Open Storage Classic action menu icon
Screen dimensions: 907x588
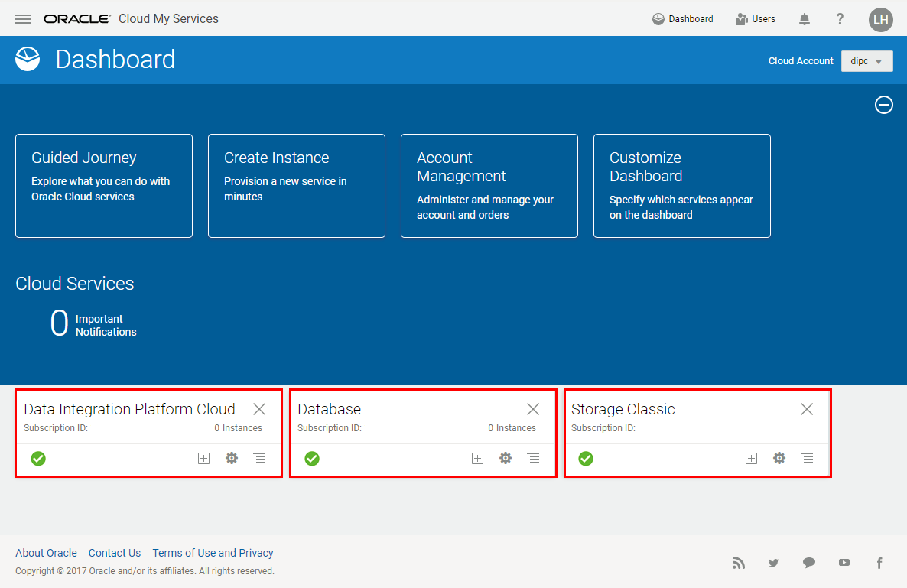(807, 458)
